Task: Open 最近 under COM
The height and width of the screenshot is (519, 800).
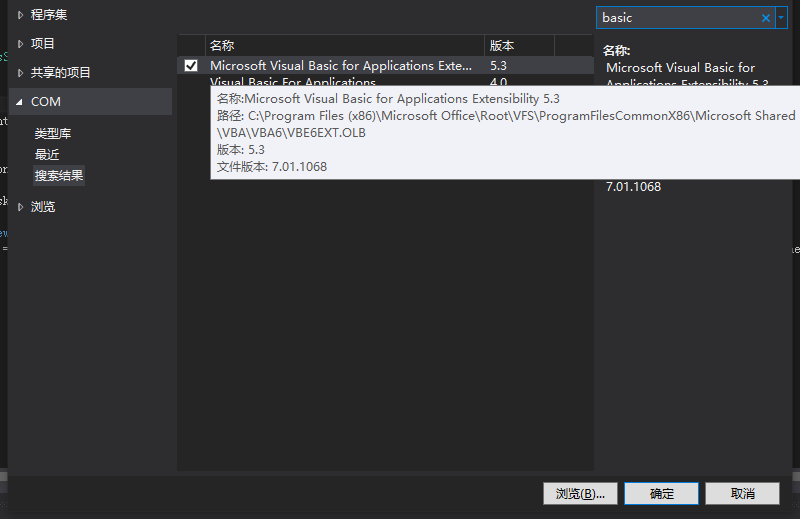Action: pyautogui.click(x=47, y=155)
